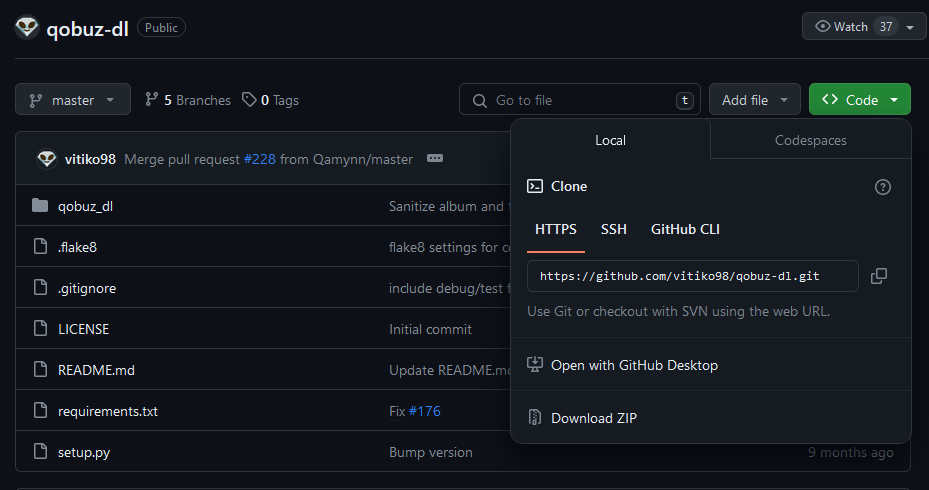Click the Open with GitHub Desktop icon
929x490 pixels.
535,365
